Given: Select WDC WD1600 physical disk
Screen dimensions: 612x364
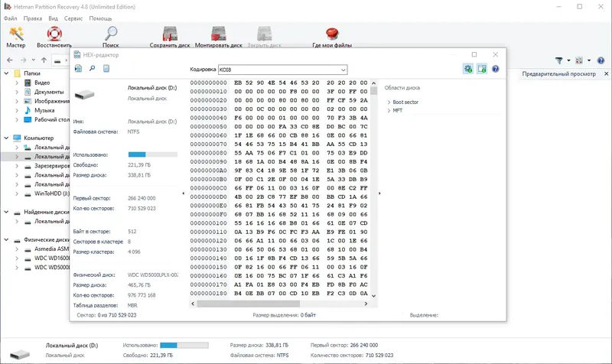Looking at the screenshot, I should [x=52, y=258].
